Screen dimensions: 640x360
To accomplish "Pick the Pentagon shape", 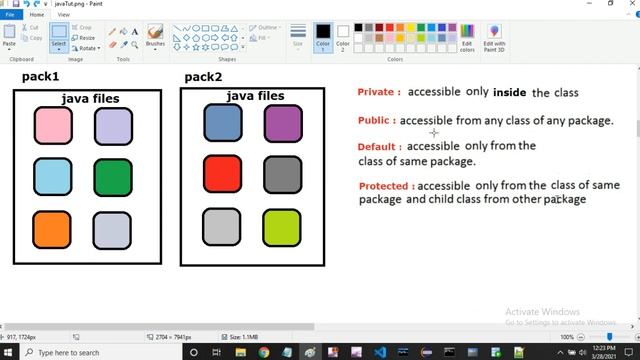I will [196, 38].
